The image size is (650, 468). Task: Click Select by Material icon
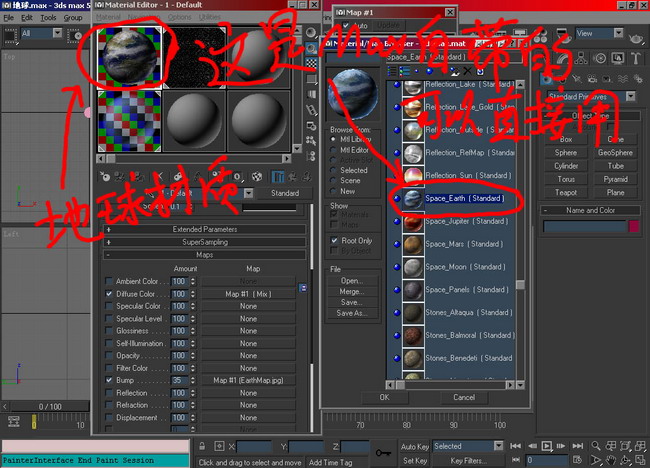311,141
